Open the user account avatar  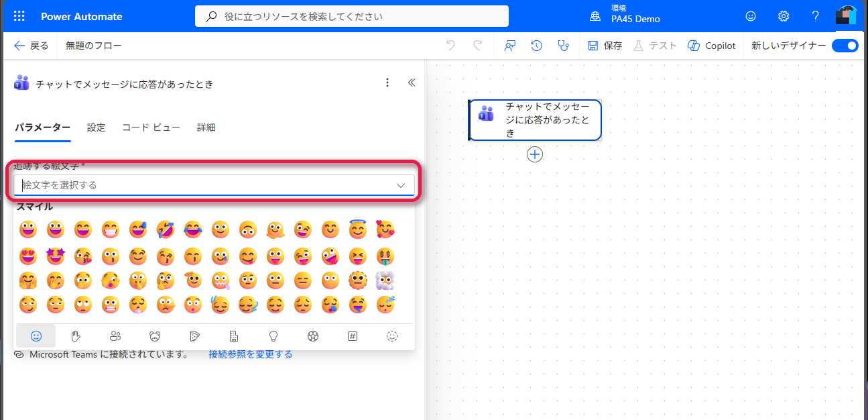click(847, 16)
